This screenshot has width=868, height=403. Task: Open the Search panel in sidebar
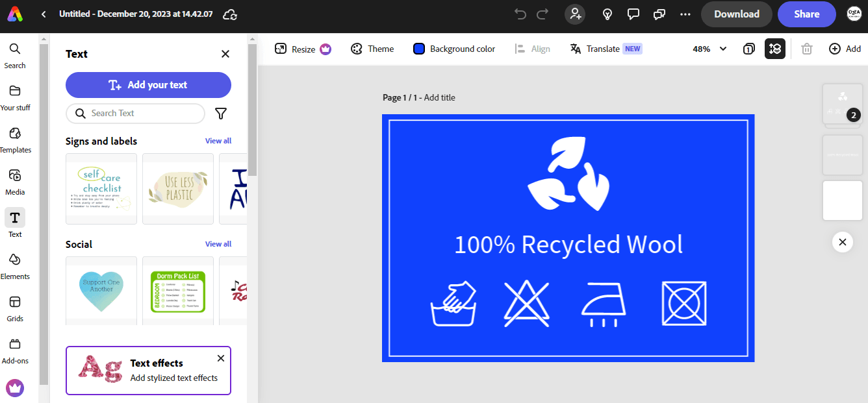pos(15,55)
